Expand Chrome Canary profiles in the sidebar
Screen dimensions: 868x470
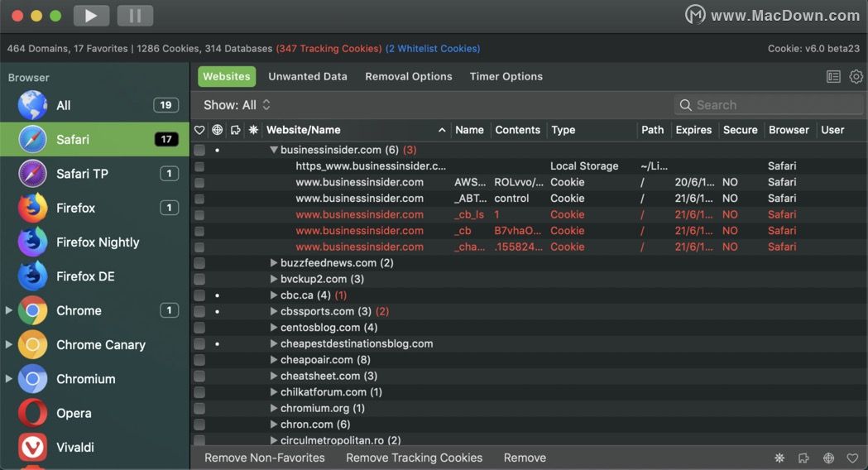click(8, 345)
